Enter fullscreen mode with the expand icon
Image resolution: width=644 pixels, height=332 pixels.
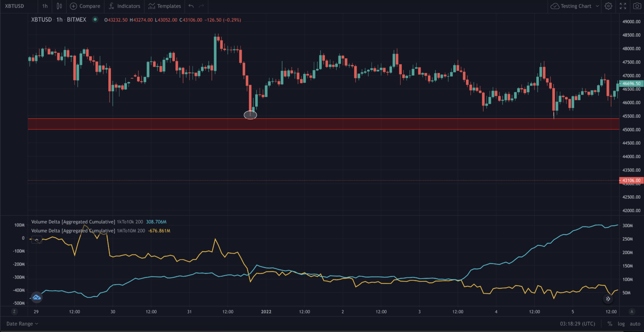(x=623, y=6)
